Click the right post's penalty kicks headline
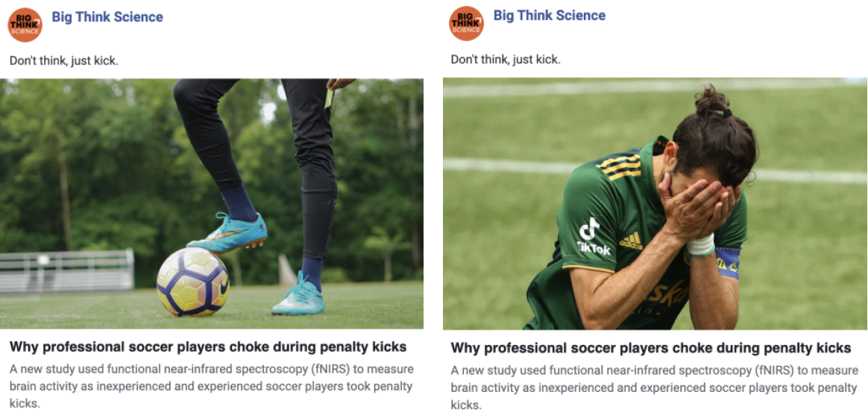 pyautogui.click(x=650, y=348)
